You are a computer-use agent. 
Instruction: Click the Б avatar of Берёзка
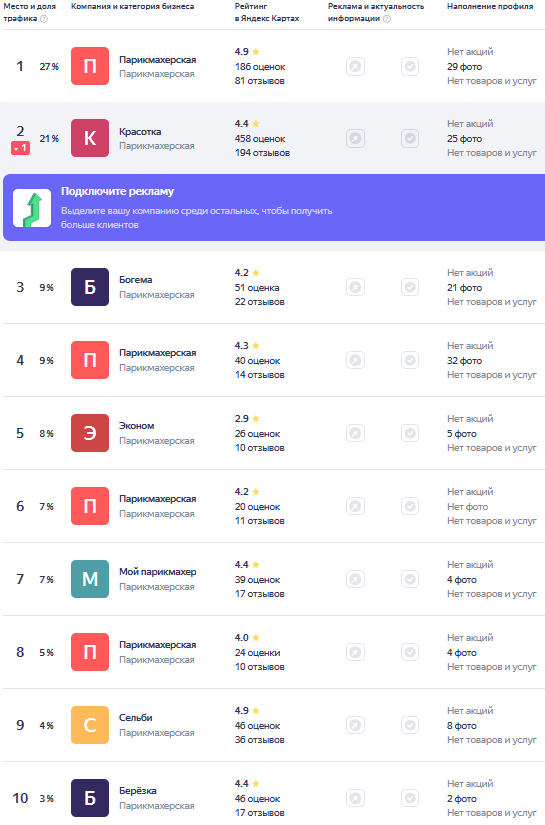pyautogui.click(x=90, y=798)
